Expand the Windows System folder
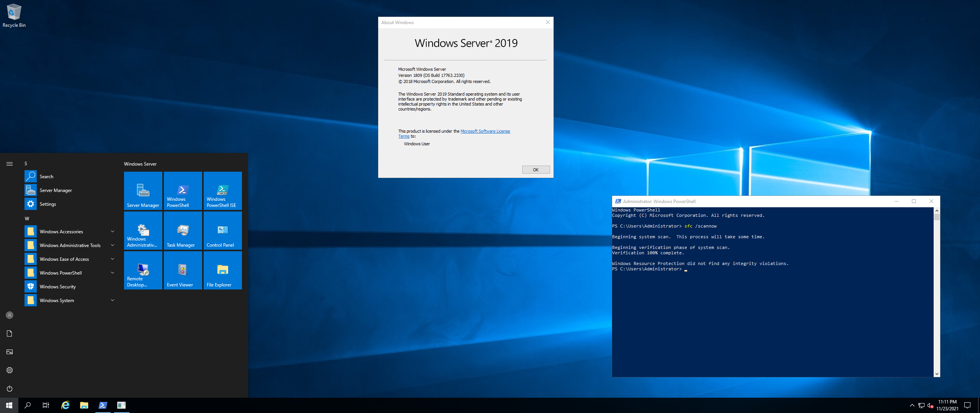980x413 pixels. tap(70, 300)
